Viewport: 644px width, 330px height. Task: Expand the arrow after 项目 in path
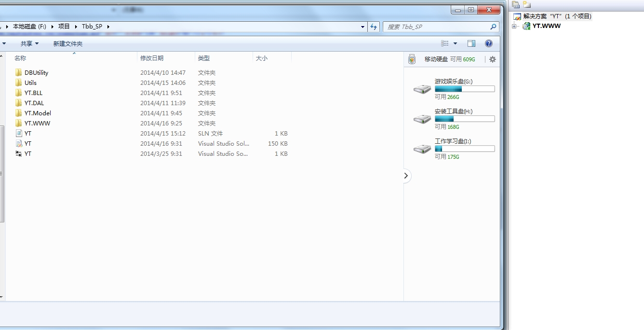(x=76, y=27)
